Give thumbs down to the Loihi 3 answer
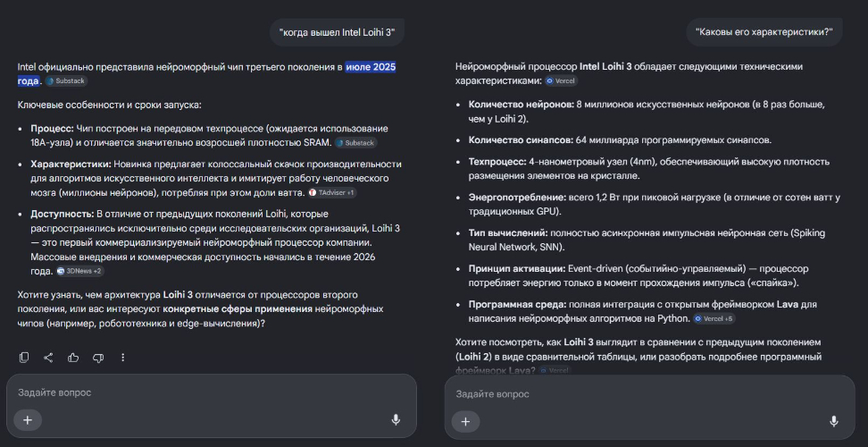The image size is (868, 447). click(98, 358)
